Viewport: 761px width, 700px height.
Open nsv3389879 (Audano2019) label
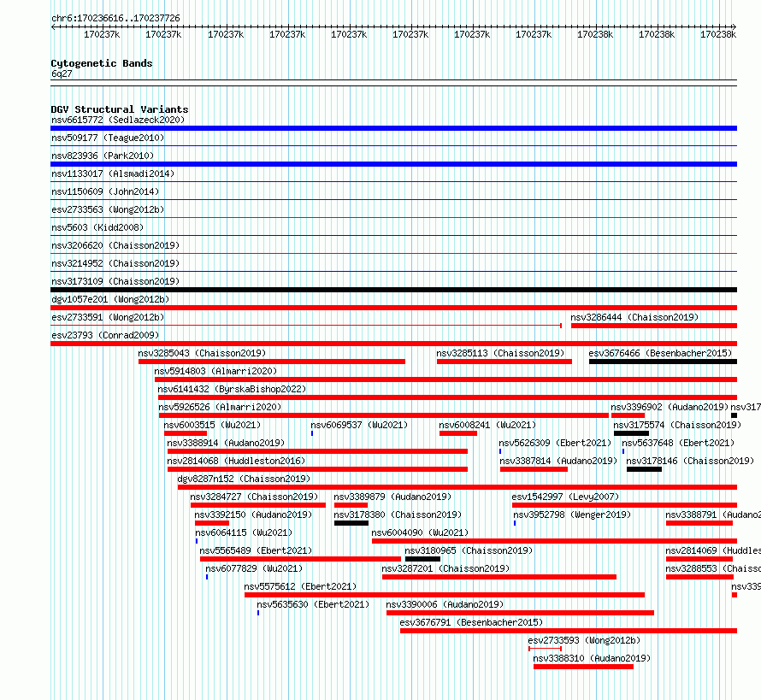(392, 497)
